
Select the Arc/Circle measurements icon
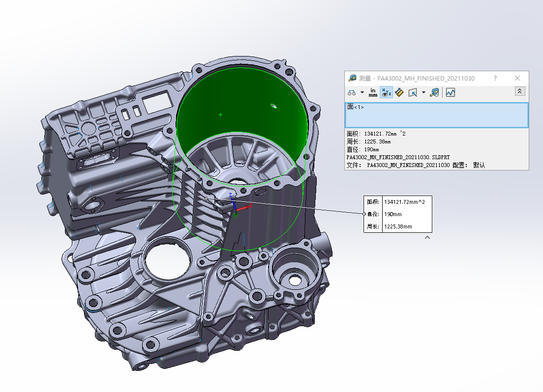click(x=352, y=92)
